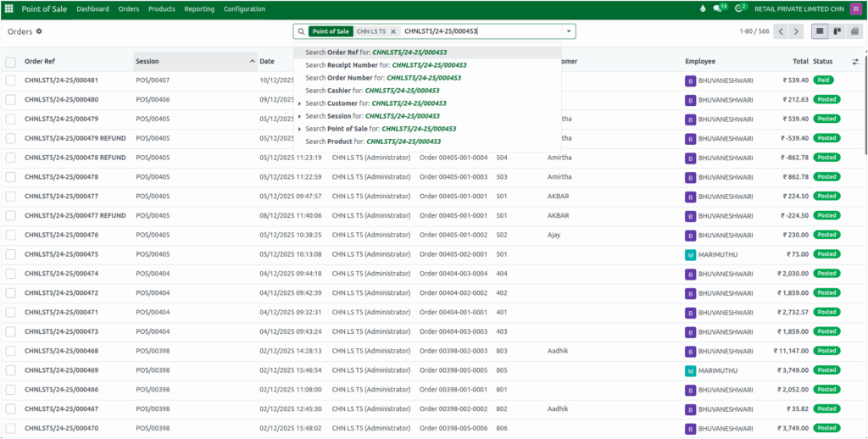
Task: Click employee avatar on order 000481 row
Action: pyautogui.click(x=690, y=81)
